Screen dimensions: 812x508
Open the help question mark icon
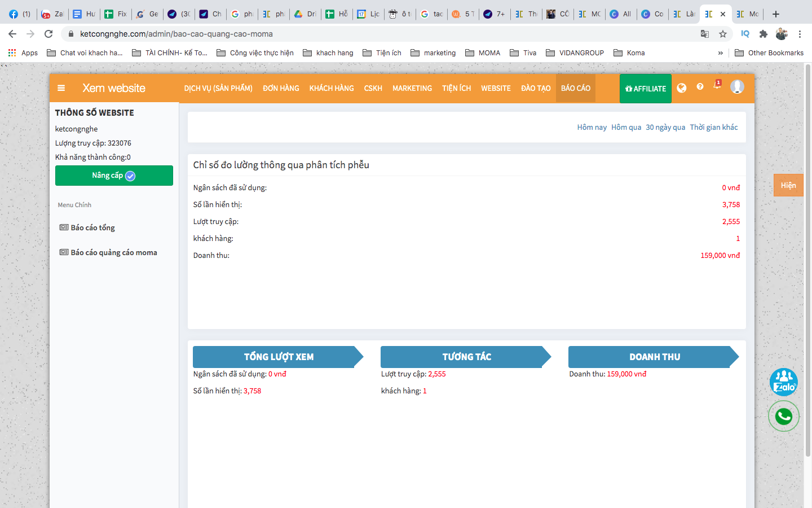pyautogui.click(x=700, y=87)
